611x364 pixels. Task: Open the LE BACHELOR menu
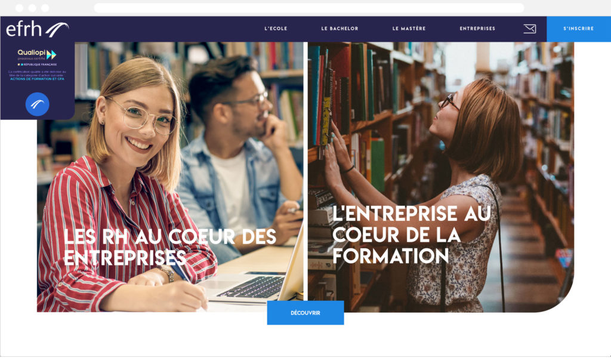340,29
